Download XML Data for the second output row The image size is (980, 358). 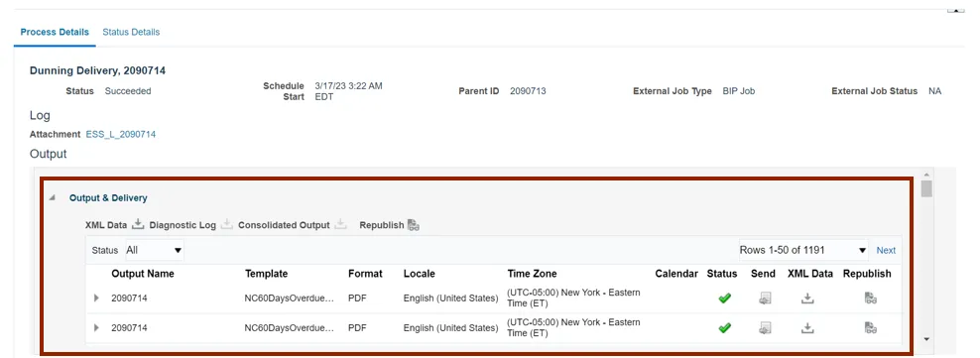pyautogui.click(x=807, y=327)
